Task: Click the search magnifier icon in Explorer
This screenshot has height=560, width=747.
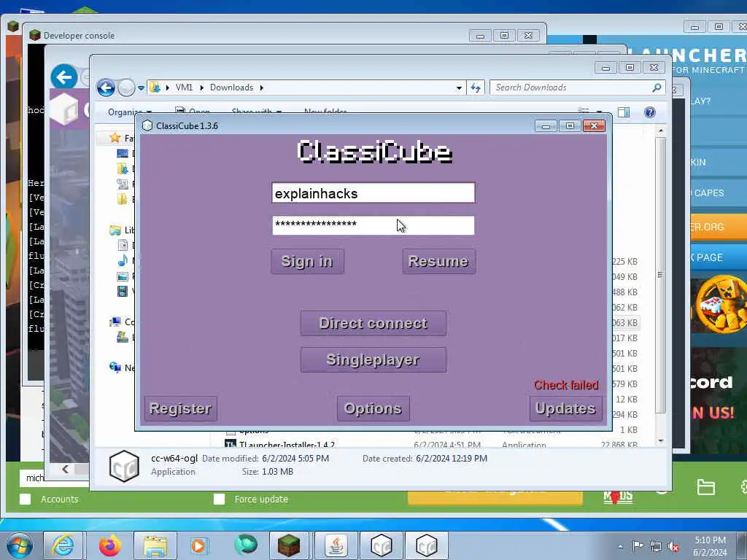Action: click(657, 87)
